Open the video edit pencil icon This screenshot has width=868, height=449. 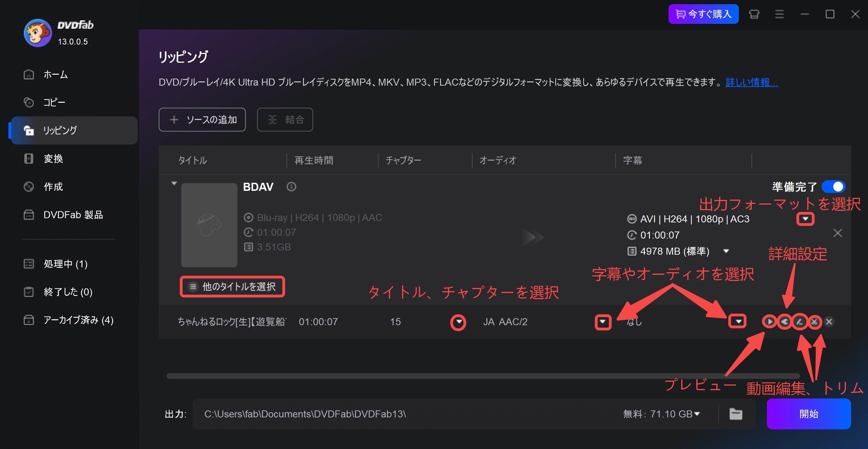pyautogui.click(x=800, y=322)
